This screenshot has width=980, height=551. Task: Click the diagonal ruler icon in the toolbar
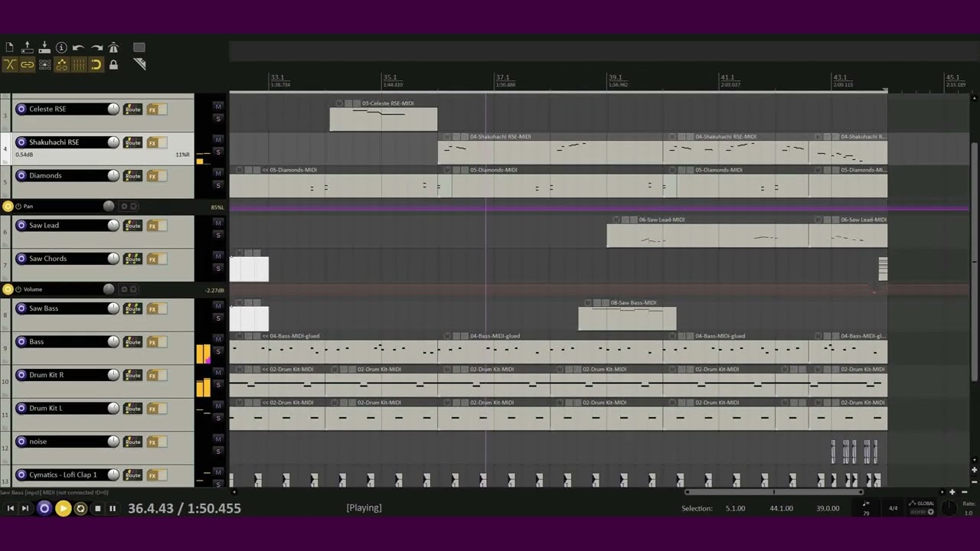[x=139, y=65]
